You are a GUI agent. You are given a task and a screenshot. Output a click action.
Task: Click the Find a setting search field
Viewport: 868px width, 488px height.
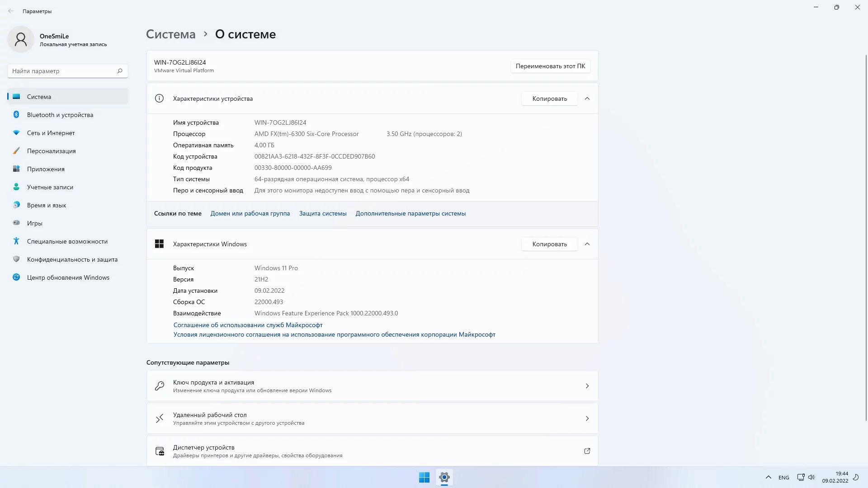click(x=62, y=71)
